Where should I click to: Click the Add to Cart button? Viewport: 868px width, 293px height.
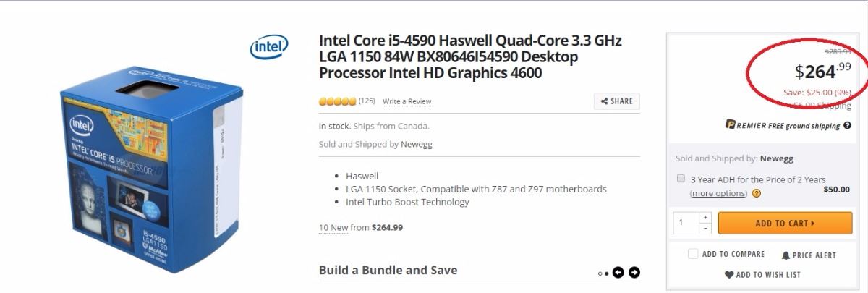coord(785,223)
